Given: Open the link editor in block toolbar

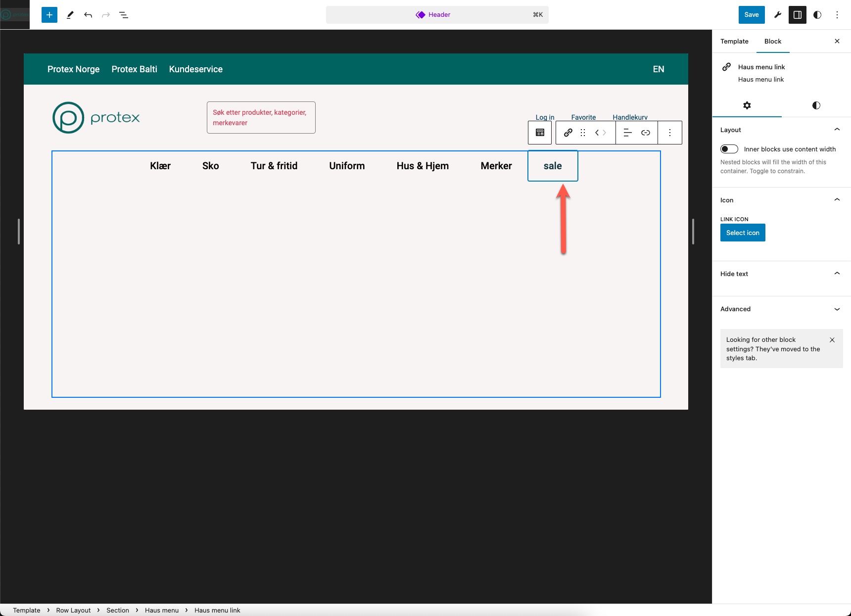Looking at the screenshot, I should 646,133.
